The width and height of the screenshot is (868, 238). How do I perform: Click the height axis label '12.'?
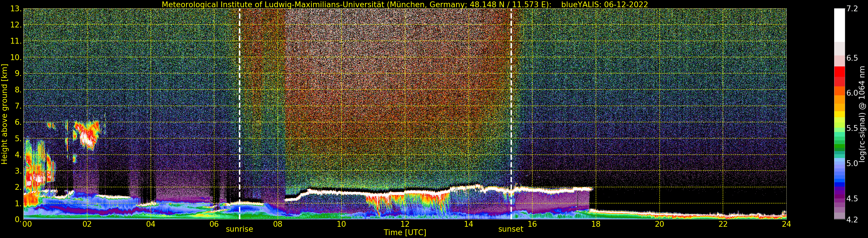click(16, 25)
